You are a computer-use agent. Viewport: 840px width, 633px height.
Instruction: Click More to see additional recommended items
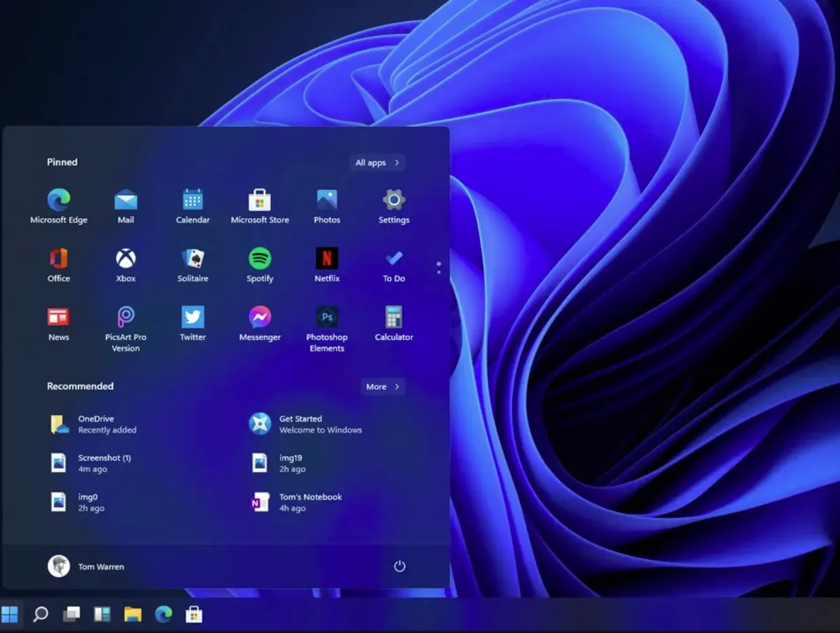(382, 386)
